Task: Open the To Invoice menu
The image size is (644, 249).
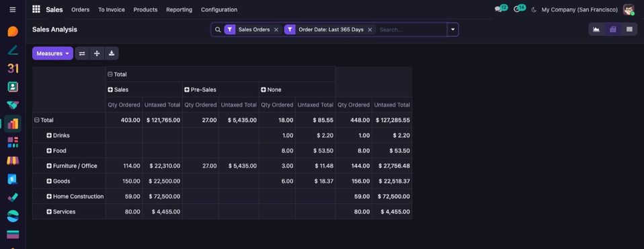Action: (x=112, y=9)
